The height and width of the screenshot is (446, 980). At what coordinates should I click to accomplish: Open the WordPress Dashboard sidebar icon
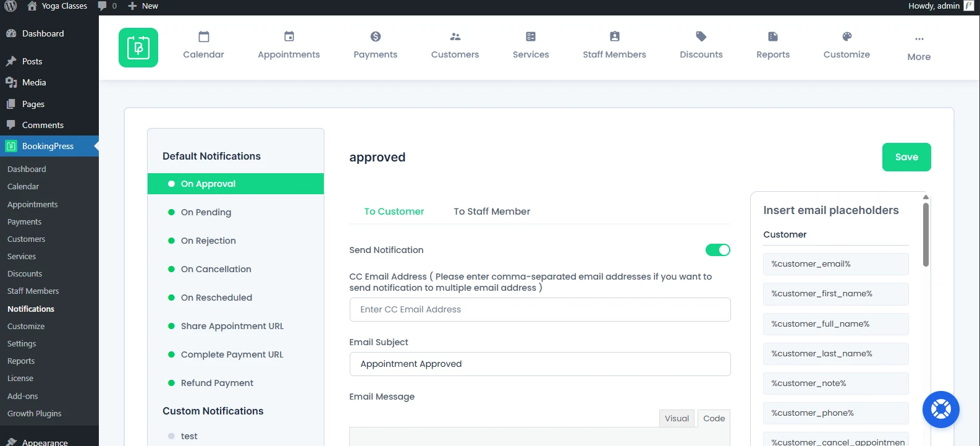pos(11,33)
